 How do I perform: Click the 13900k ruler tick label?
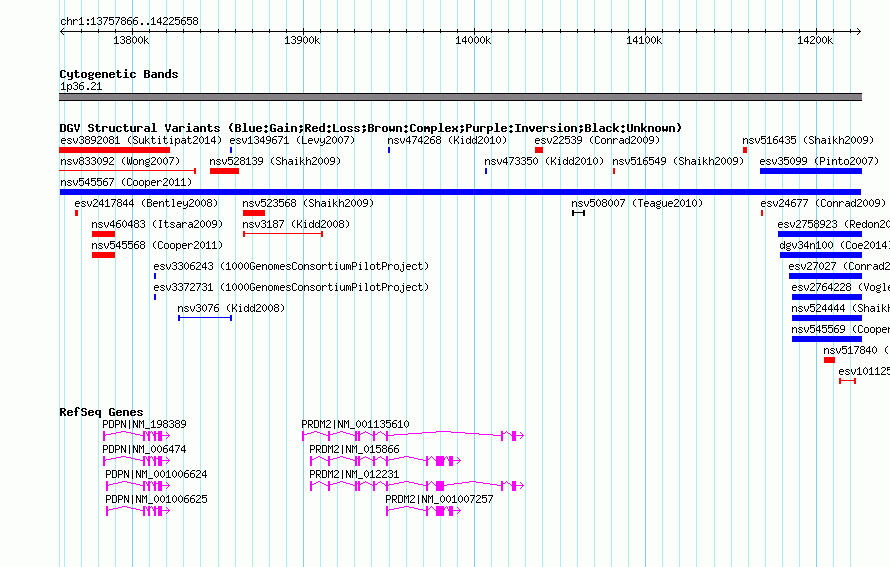pos(302,40)
